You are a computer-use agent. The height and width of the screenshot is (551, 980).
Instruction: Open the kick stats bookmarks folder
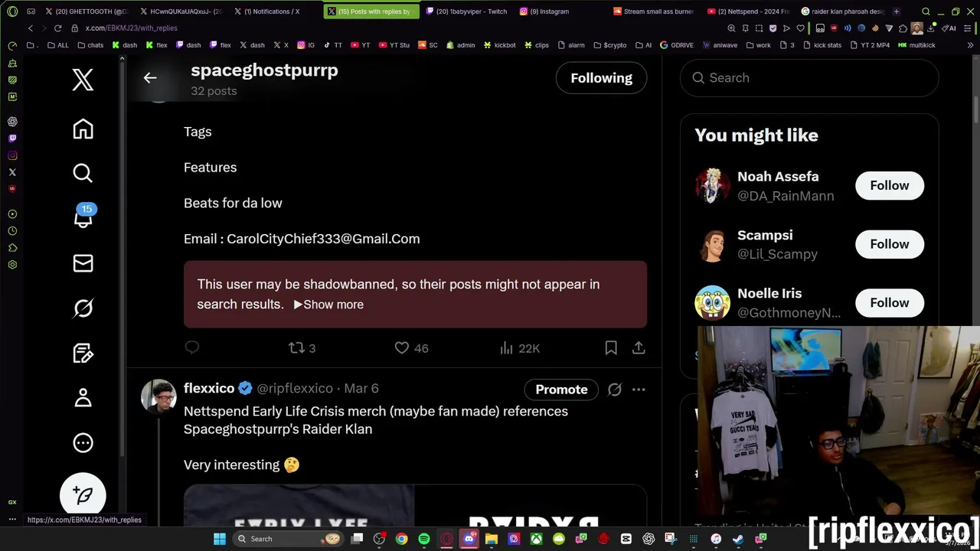tap(822, 45)
